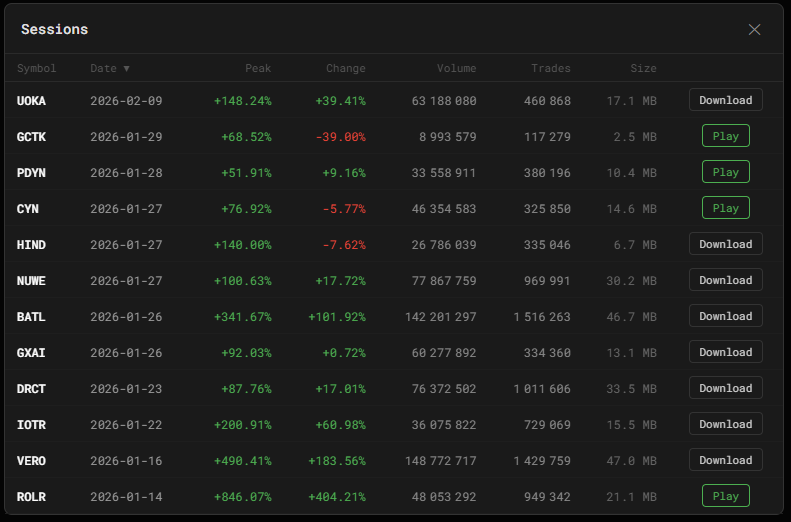
Task: Sort by Volume column header
Action: 456,68
